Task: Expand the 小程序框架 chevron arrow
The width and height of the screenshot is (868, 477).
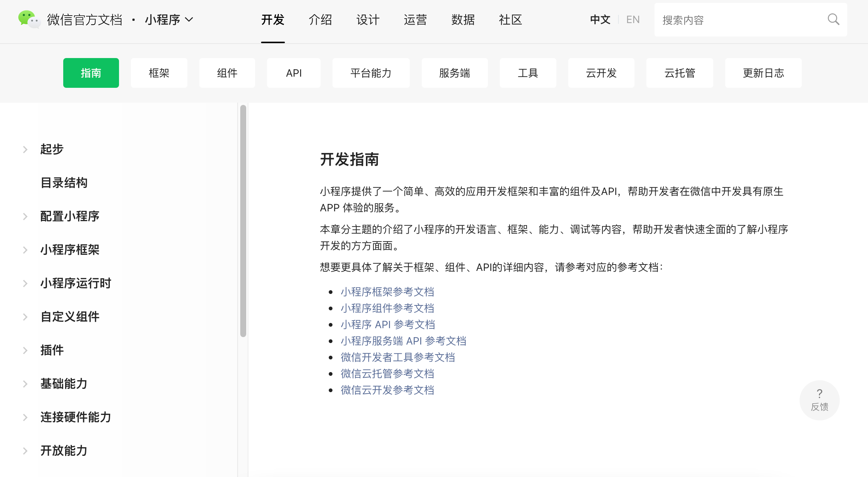Action: (x=25, y=250)
